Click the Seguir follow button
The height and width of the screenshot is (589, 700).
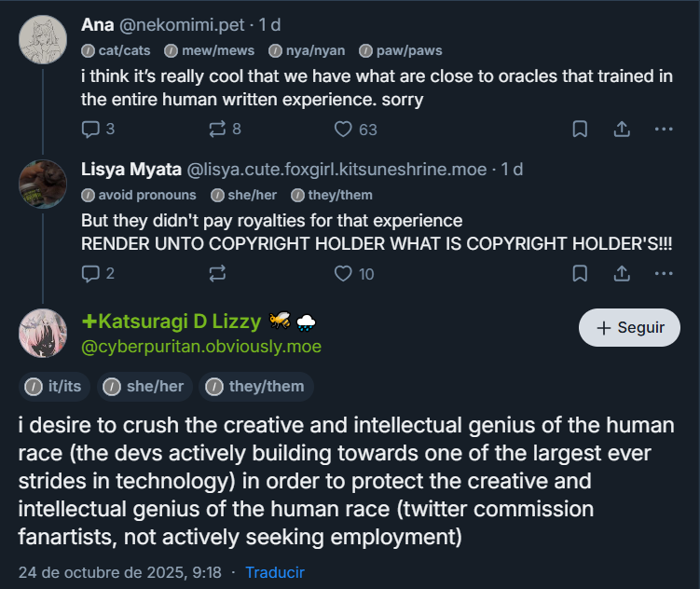tap(629, 327)
